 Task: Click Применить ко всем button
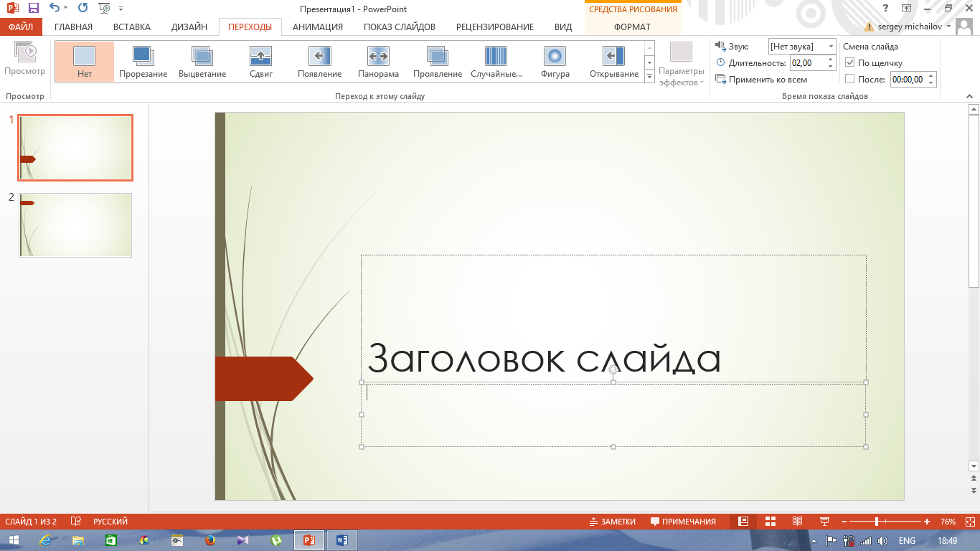pyautogui.click(x=761, y=80)
